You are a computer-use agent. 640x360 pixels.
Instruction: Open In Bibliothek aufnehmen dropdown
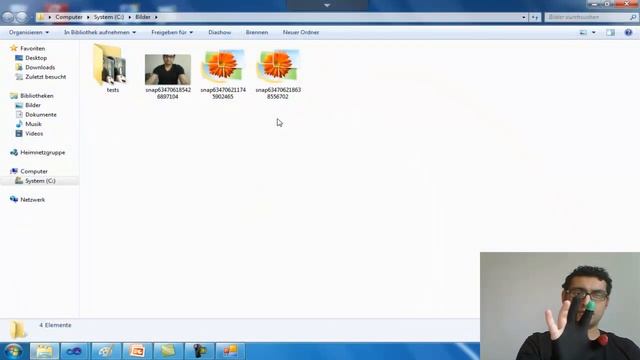point(100,32)
